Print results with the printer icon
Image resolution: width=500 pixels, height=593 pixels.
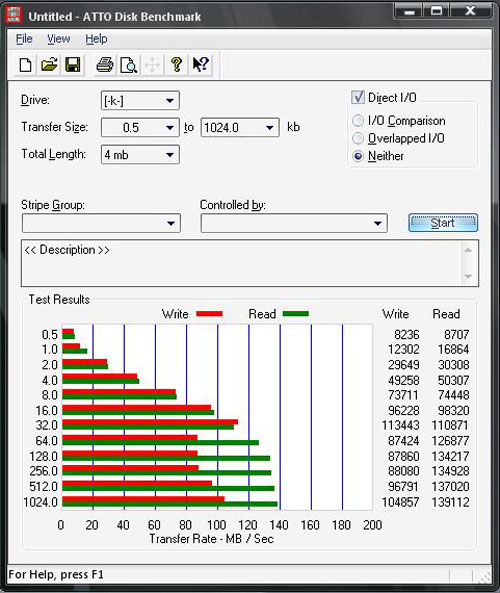[105, 65]
